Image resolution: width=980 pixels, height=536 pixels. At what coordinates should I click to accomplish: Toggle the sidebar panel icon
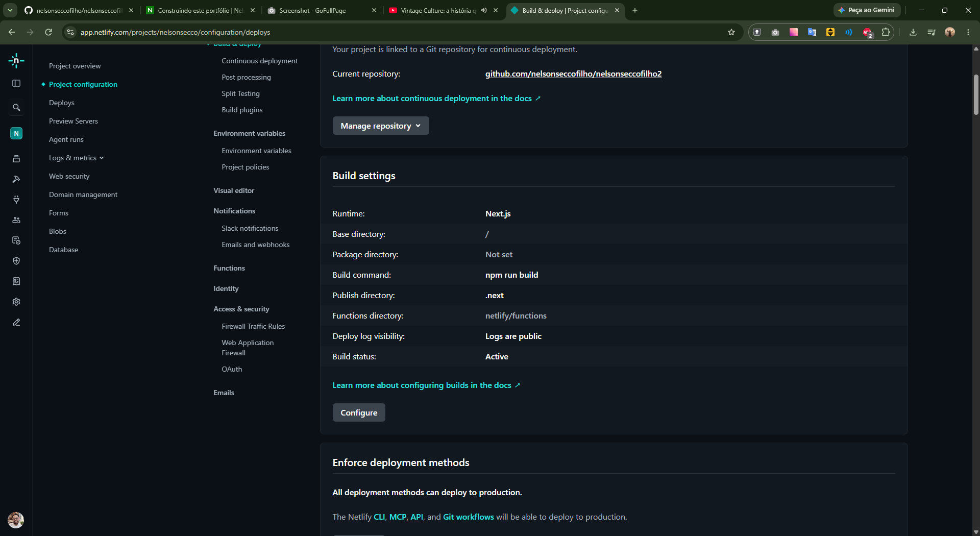click(16, 83)
